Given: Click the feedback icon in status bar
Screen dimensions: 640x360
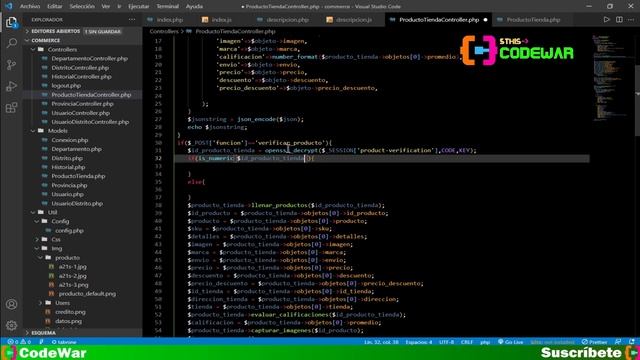Looking at the screenshot, I should (618, 342).
